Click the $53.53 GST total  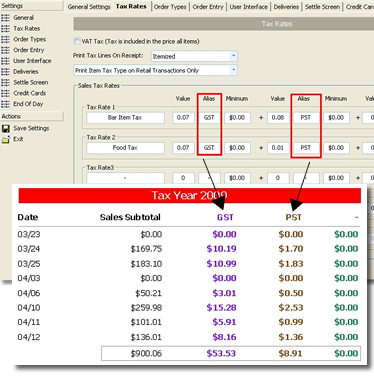click(221, 354)
